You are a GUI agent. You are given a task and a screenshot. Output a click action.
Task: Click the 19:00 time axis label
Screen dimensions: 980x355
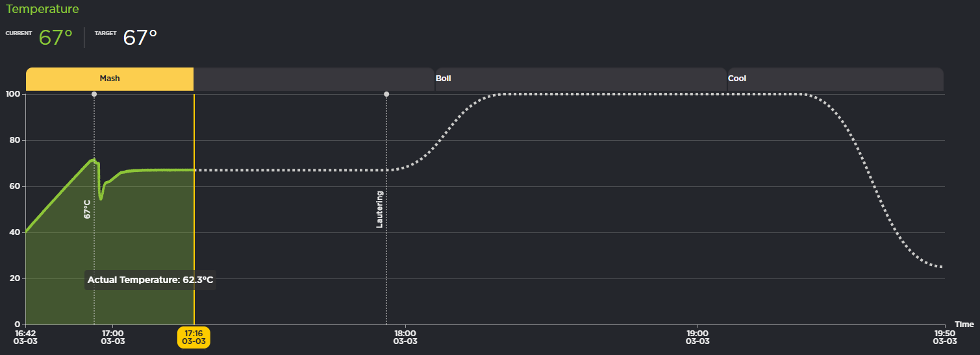click(697, 337)
